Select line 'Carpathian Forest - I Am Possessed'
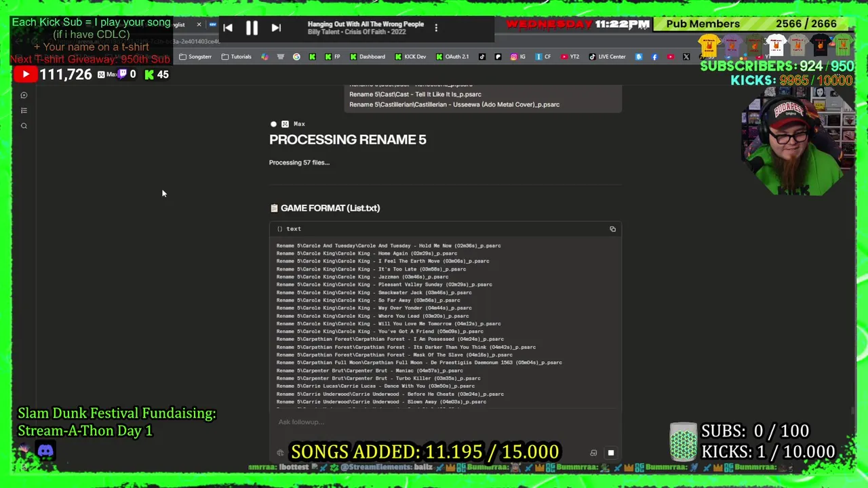 tap(390, 340)
